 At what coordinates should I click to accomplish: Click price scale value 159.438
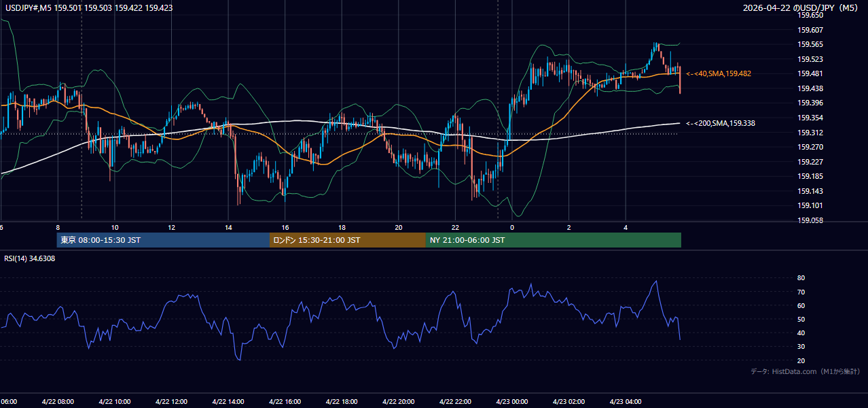tap(810, 88)
